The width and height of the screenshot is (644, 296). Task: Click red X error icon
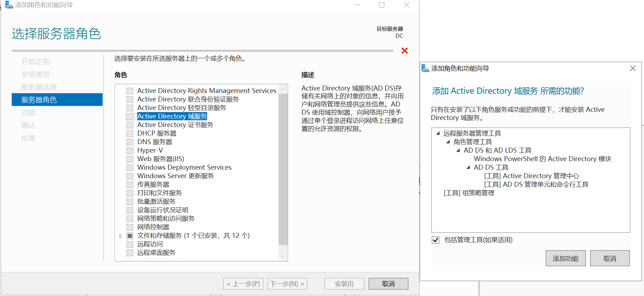coord(404,51)
